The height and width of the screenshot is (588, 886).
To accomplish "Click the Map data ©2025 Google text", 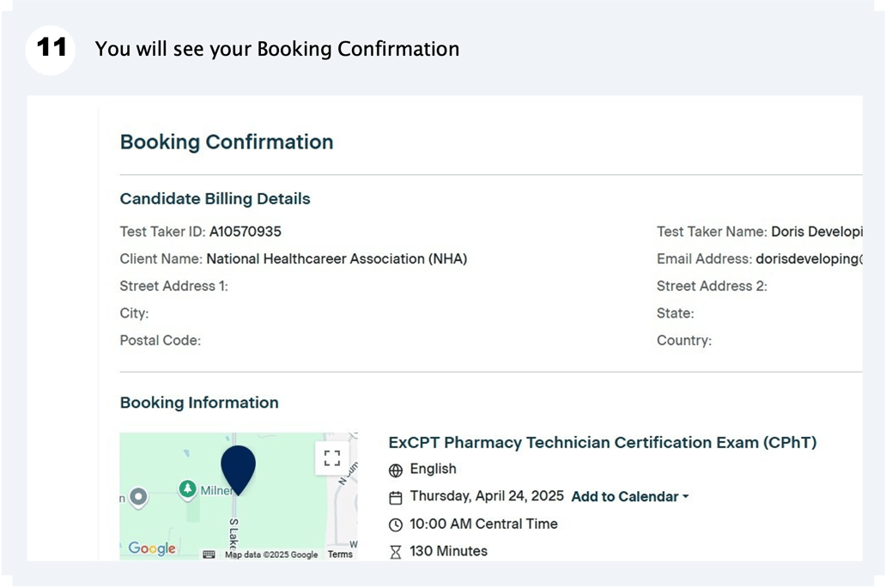I will (x=270, y=555).
